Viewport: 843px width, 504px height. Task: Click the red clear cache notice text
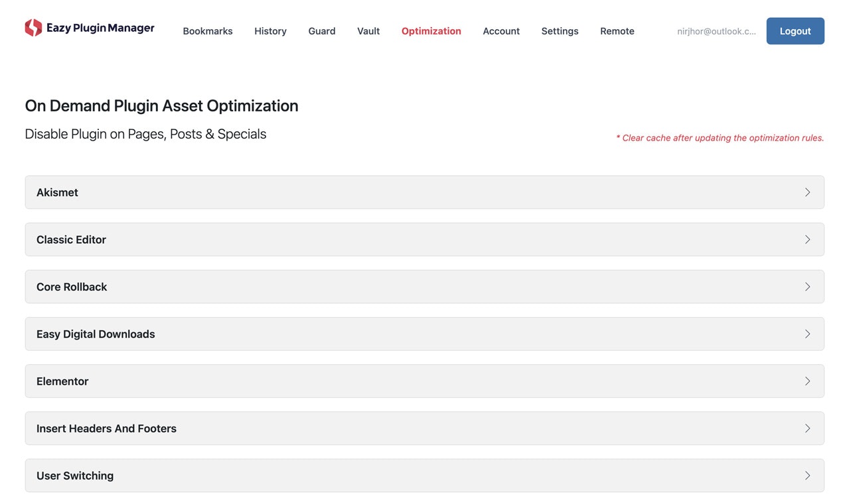point(720,138)
